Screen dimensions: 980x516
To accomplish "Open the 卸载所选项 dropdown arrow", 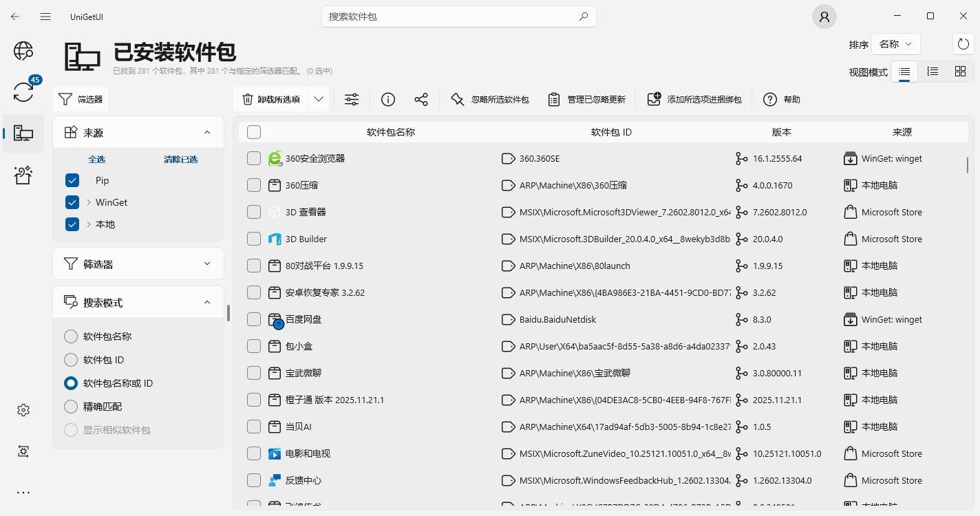I will pos(319,100).
